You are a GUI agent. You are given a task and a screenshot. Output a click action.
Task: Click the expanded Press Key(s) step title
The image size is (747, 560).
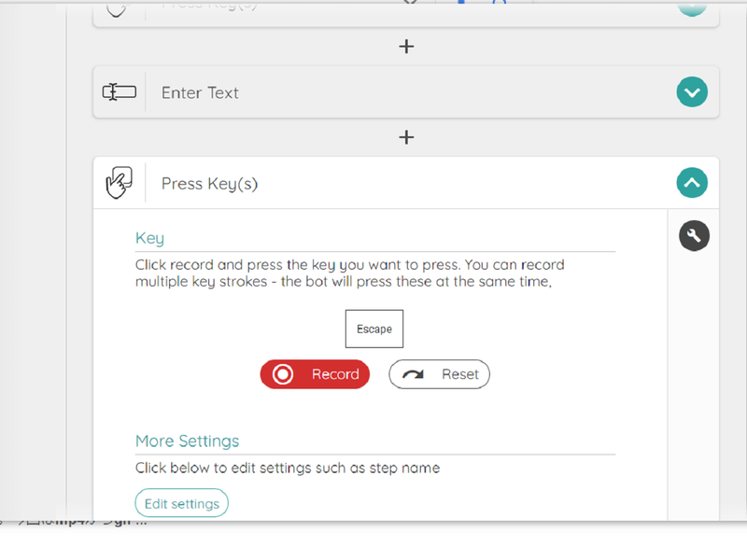(209, 184)
